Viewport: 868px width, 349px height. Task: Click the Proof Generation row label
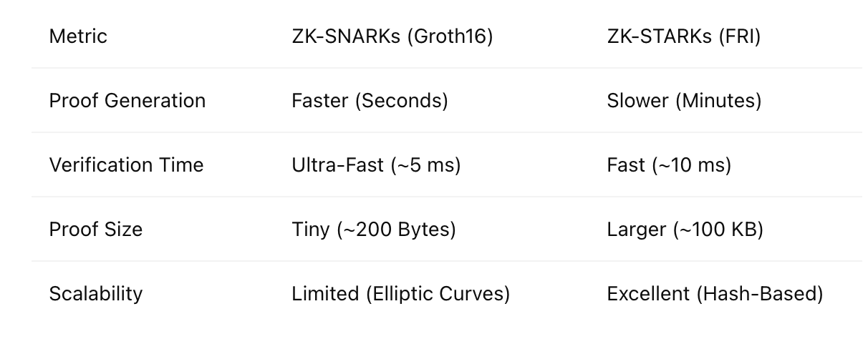127,101
